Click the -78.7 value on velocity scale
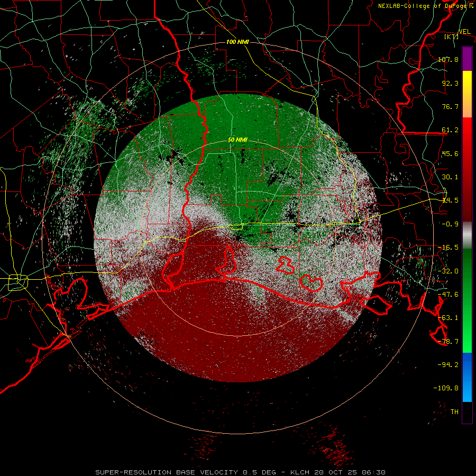This screenshot has height=476, width=476. pyautogui.click(x=448, y=342)
